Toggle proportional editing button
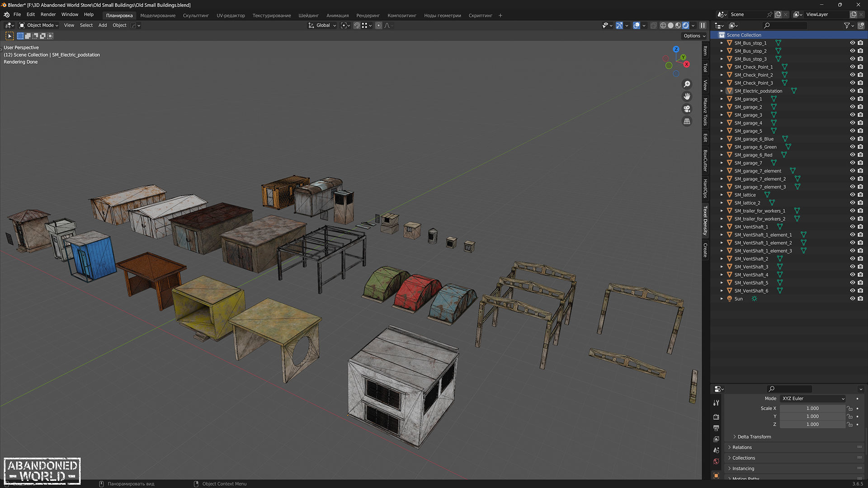This screenshot has height=488, width=868. [379, 25]
